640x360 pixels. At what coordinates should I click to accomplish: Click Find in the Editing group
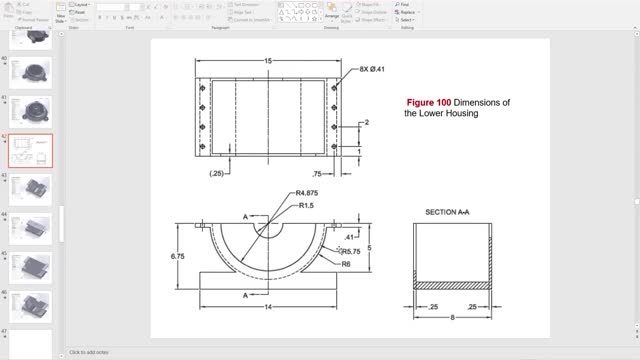(x=402, y=4)
